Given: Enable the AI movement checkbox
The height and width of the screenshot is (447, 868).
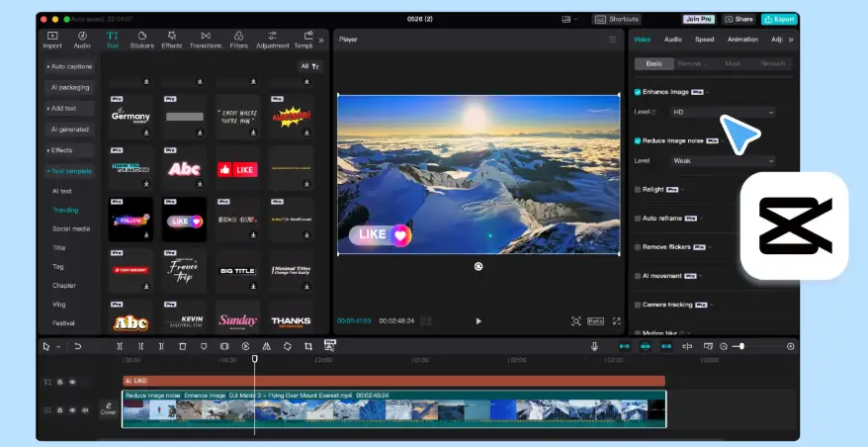Looking at the screenshot, I should coord(638,276).
